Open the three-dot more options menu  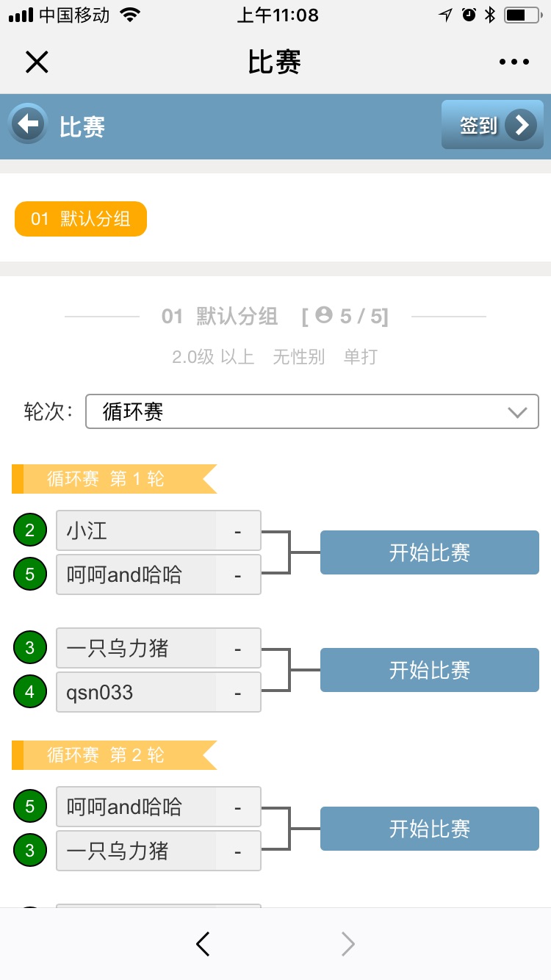coord(514,62)
